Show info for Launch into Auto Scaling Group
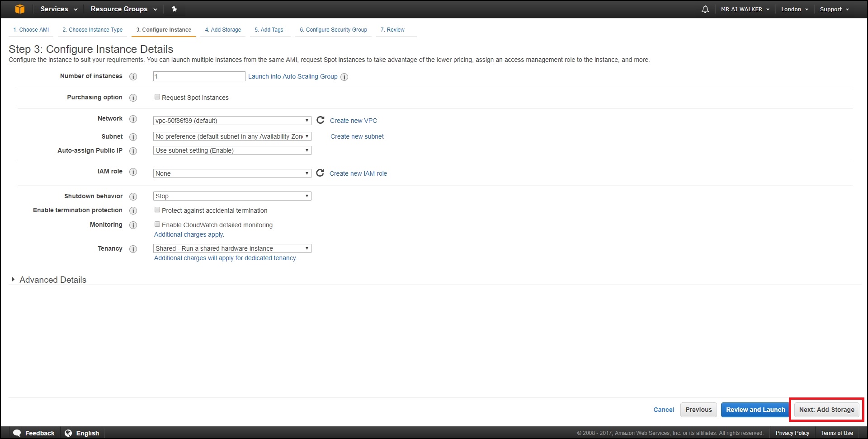This screenshot has width=868, height=439. [x=344, y=77]
